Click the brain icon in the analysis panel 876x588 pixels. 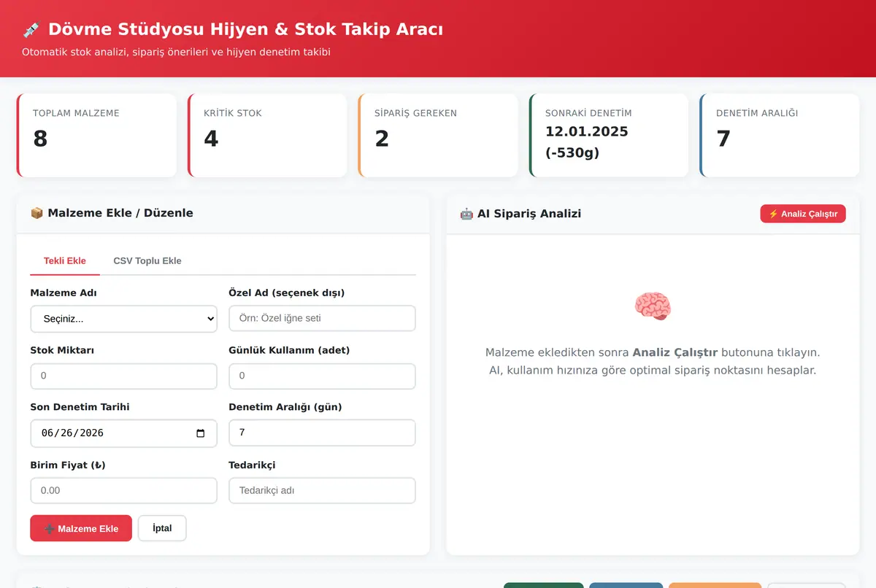(x=653, y=306)
